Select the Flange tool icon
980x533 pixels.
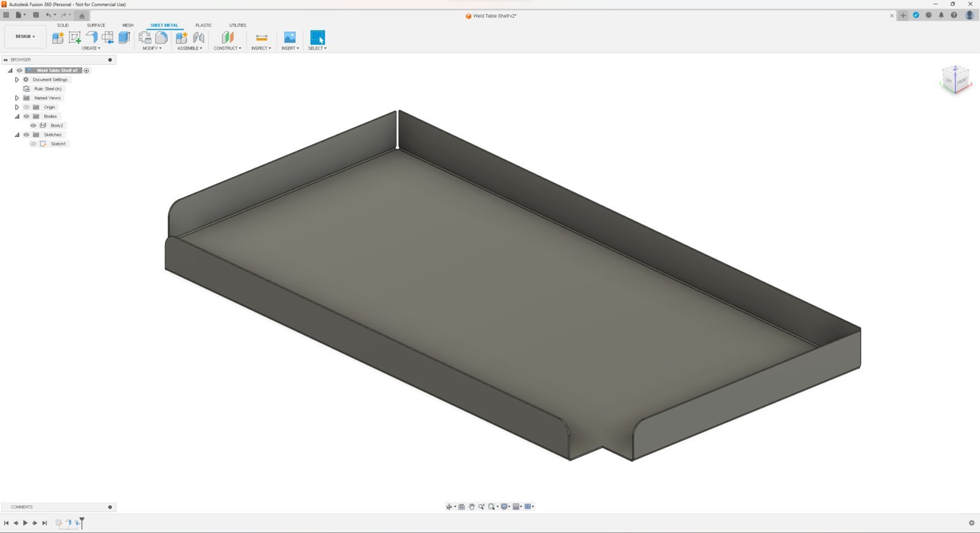pyautogui.click(x=91, y=37)
